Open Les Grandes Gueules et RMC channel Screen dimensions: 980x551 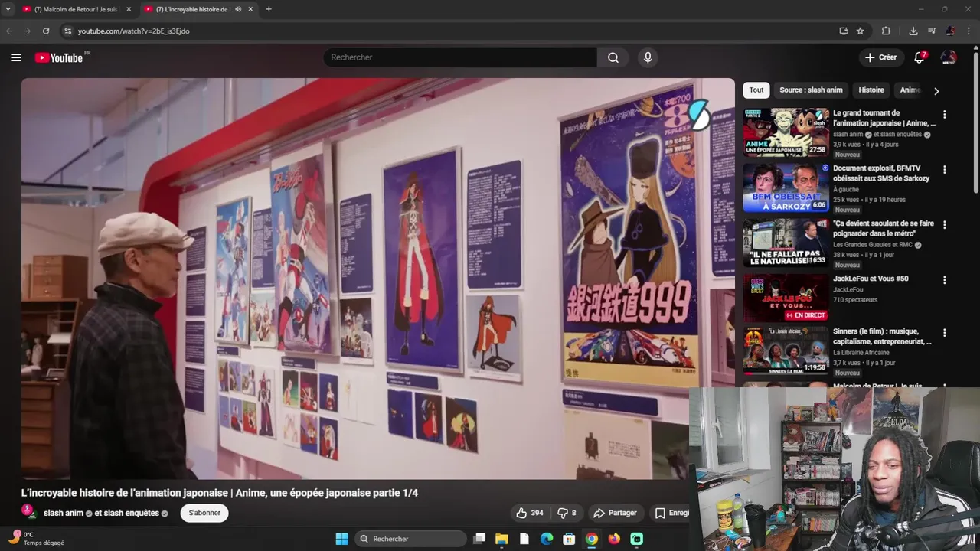(873, 245)
